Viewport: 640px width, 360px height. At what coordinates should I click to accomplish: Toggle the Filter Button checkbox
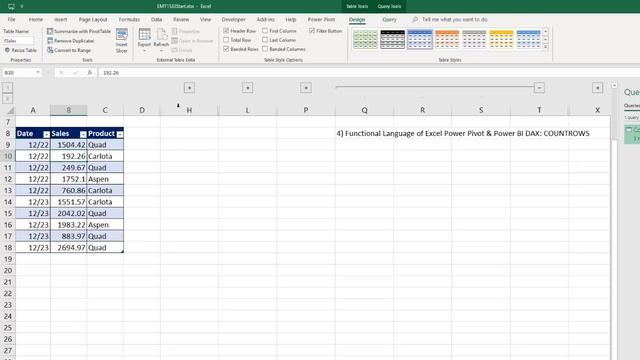coord(312,31)
